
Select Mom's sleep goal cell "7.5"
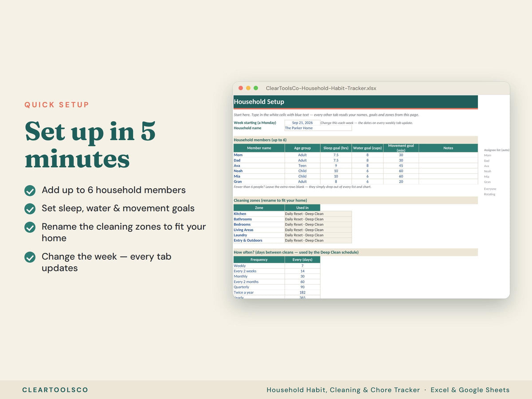pyautogui.click(x=336, y=155)
